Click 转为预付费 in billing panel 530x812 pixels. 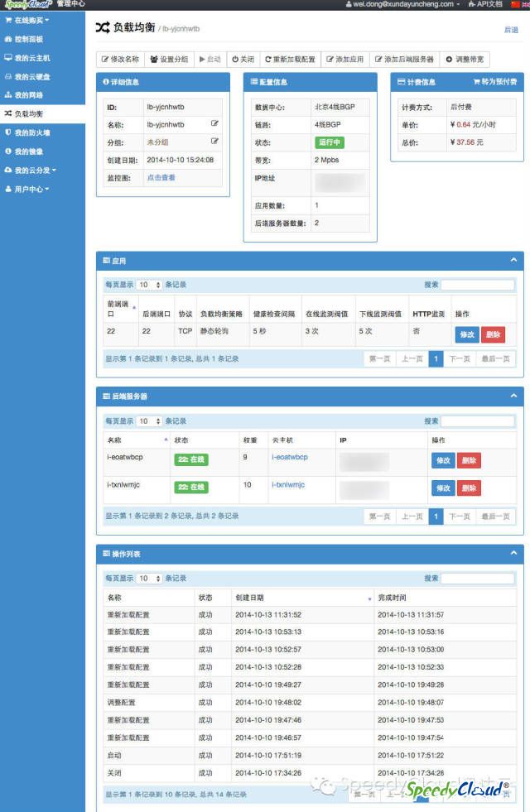coord(495,82)
